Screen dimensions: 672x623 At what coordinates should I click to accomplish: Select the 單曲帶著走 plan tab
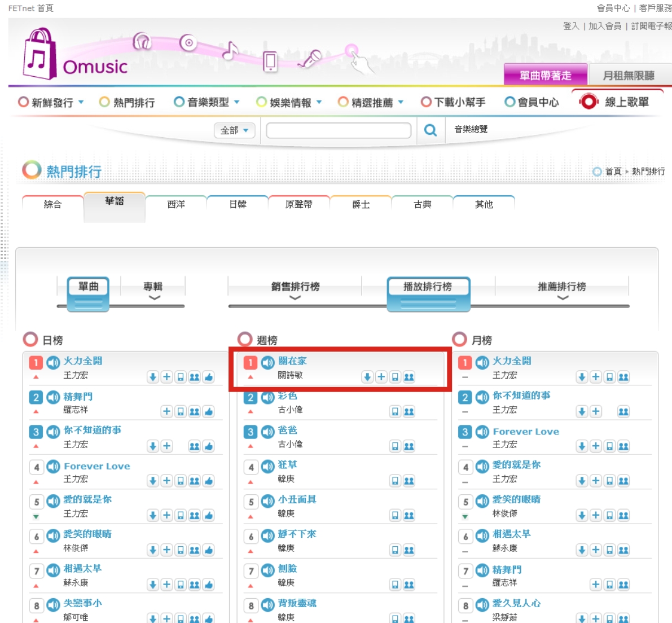[x=546, y=75]
